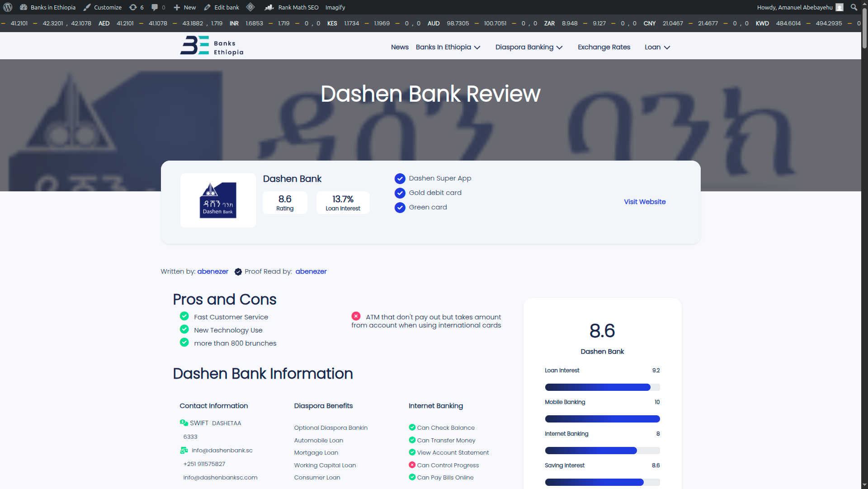
Task: Open the Exchange Rates page
Action: click(604, 47)
